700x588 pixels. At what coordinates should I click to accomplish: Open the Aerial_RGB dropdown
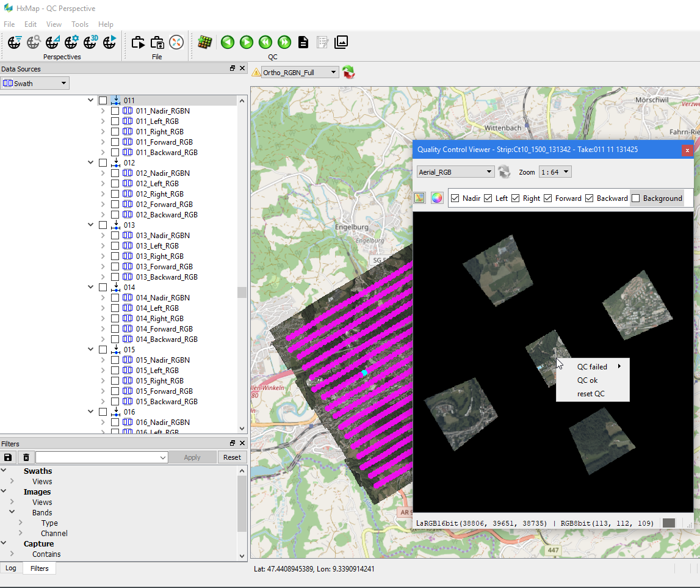[x=455, y=172]
